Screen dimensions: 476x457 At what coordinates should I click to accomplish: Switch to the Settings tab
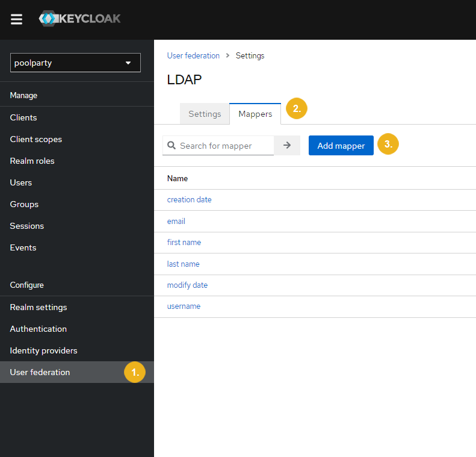pyautogui.click(x=205, y=114)
